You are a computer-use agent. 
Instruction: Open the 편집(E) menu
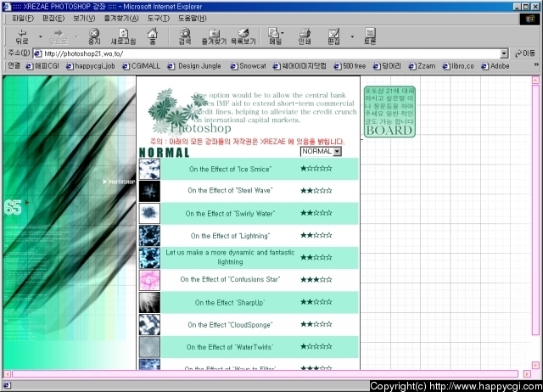point(53,19)
